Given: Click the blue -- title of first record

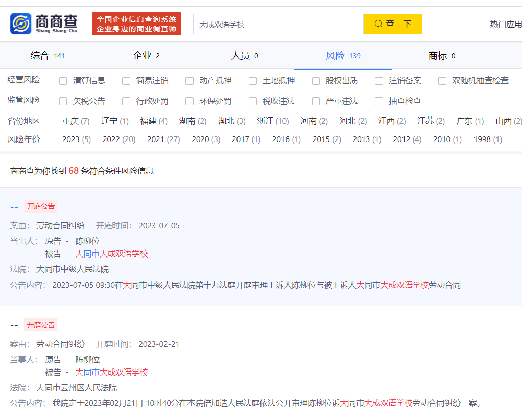Looking at the screenshot, I should [x=14, y=207].
